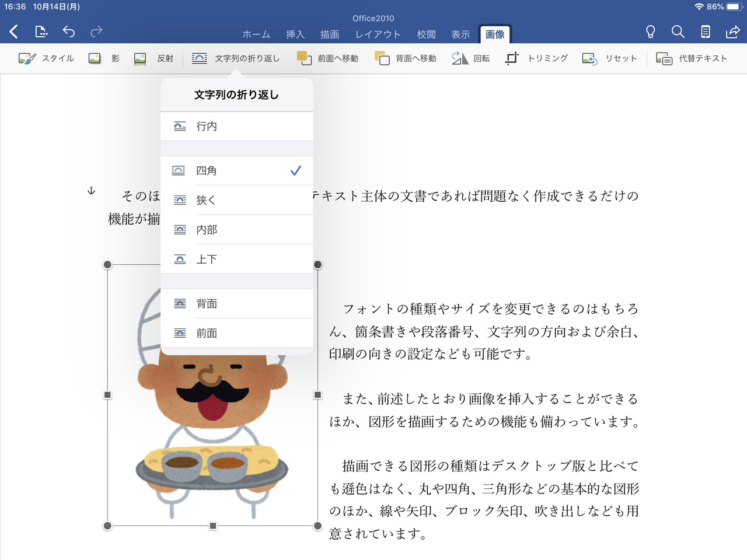Select 四角 wrapping option
The image size is (747, 560).
[x=237, y=170]
